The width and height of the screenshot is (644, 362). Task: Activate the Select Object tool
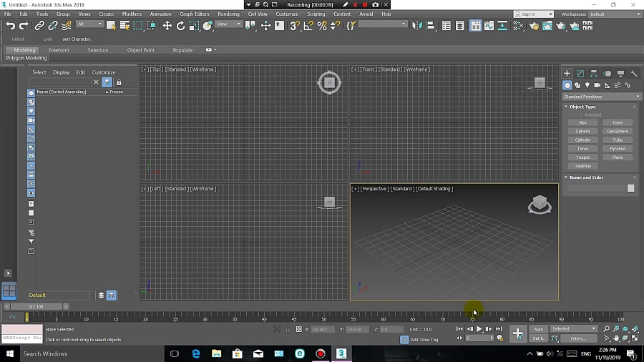(x=111, y=26)
